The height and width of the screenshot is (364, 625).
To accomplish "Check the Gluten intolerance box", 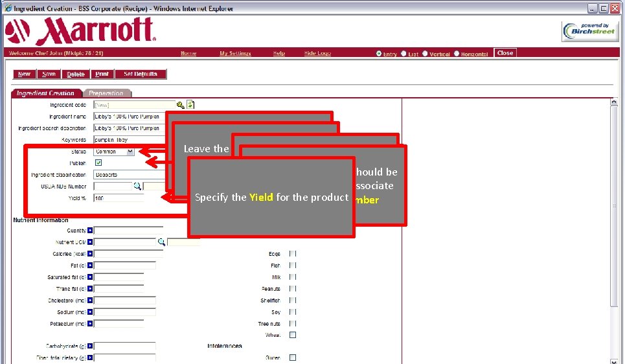I will point(293,358).
